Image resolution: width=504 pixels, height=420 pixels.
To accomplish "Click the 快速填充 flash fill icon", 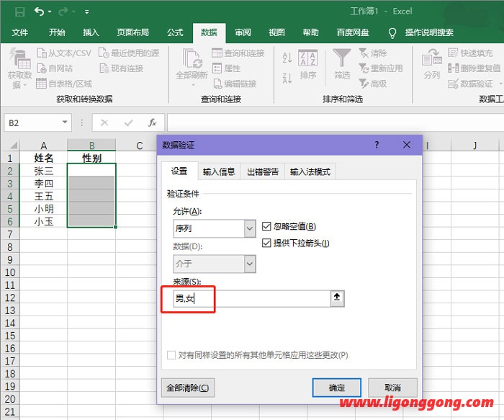I will coord(453,53).
